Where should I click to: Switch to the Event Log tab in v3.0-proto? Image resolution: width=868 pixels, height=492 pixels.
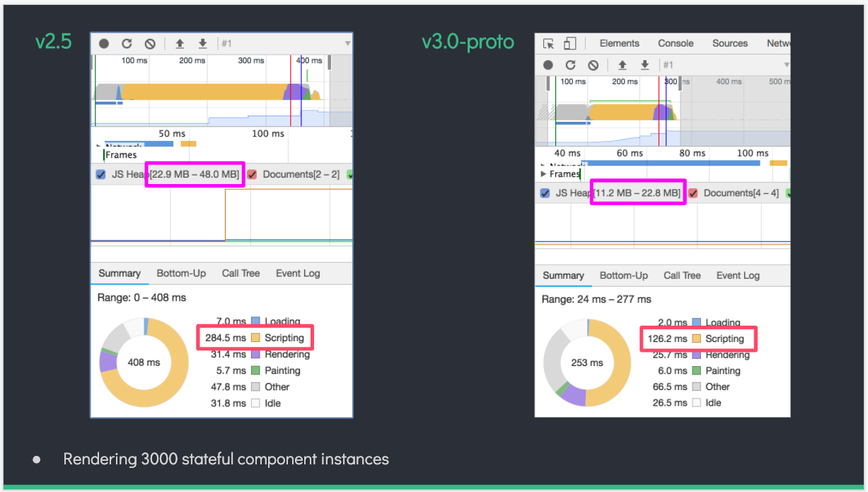(738, 275)
